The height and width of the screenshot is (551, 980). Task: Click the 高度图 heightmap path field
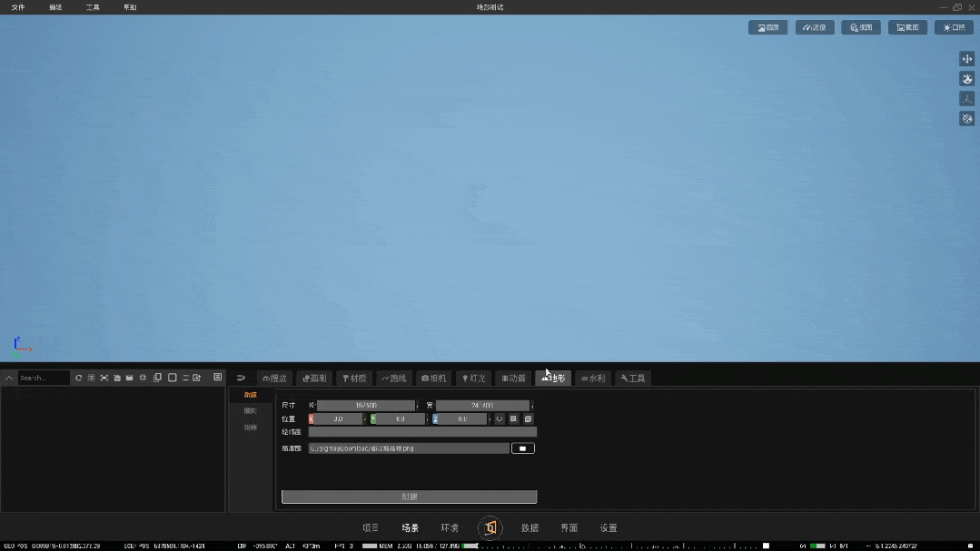pos(409,448)
